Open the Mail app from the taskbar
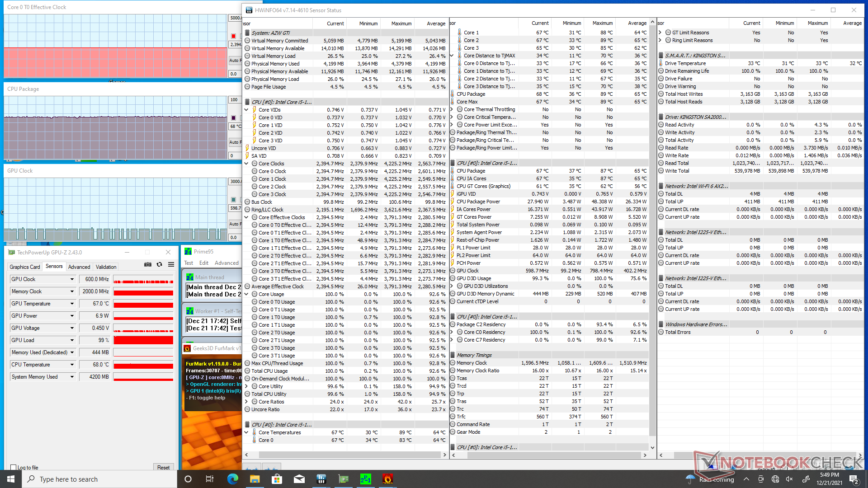 (x=299, y=479)
